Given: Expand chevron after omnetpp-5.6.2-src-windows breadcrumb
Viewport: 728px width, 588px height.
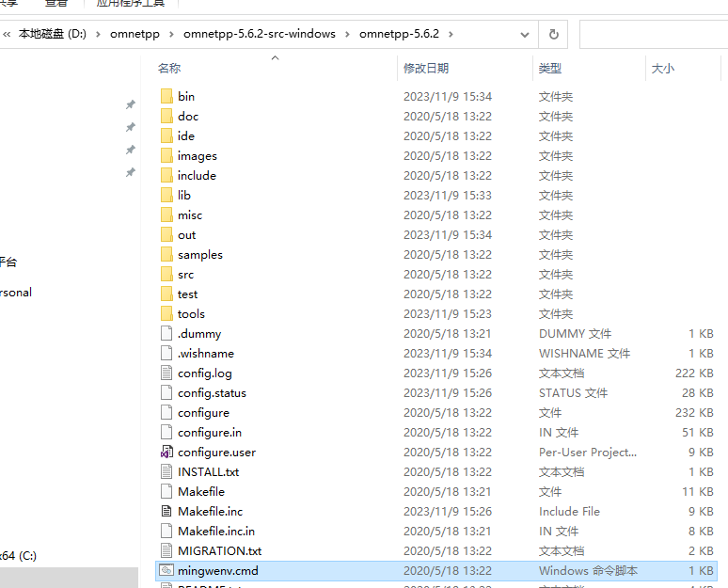Looking at the screenshot, I should point(347,34).
